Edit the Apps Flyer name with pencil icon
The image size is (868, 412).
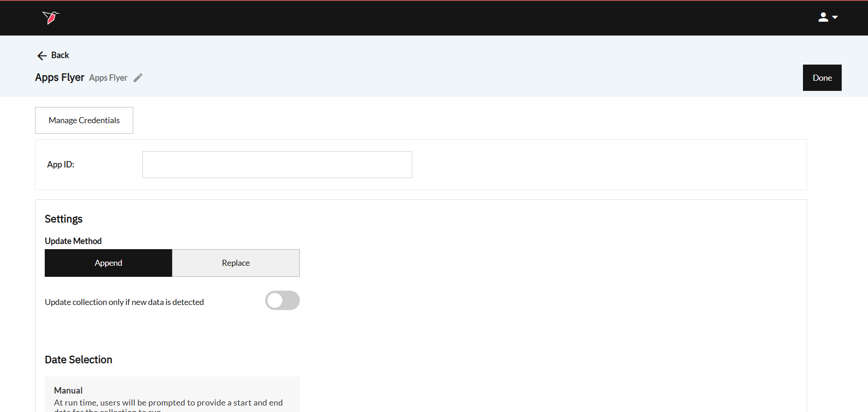point(138,78)
